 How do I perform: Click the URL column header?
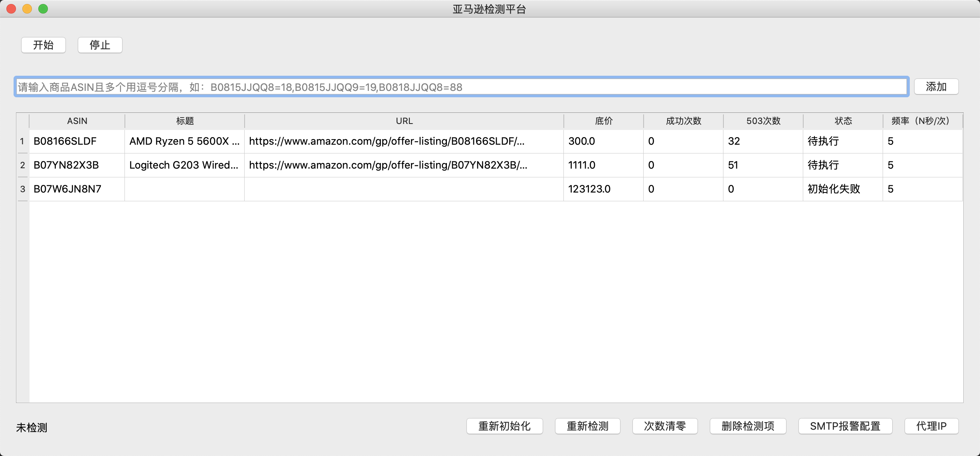[404, 121]
